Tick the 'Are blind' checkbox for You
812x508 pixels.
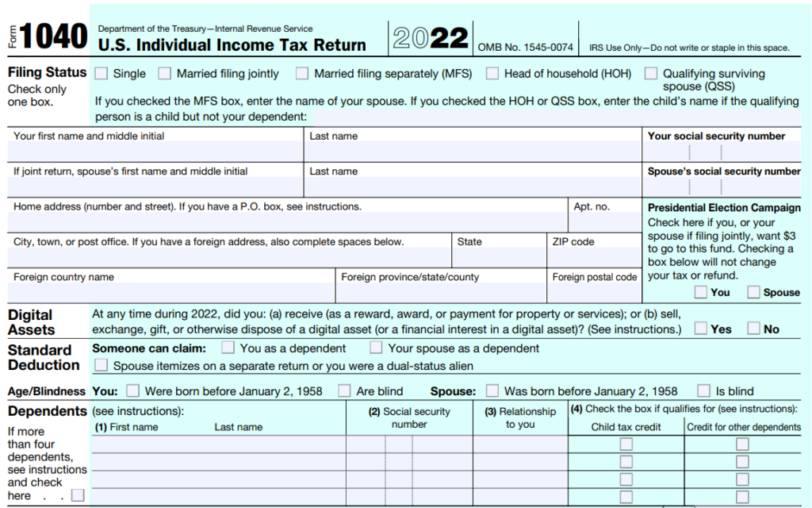point(344,391)
